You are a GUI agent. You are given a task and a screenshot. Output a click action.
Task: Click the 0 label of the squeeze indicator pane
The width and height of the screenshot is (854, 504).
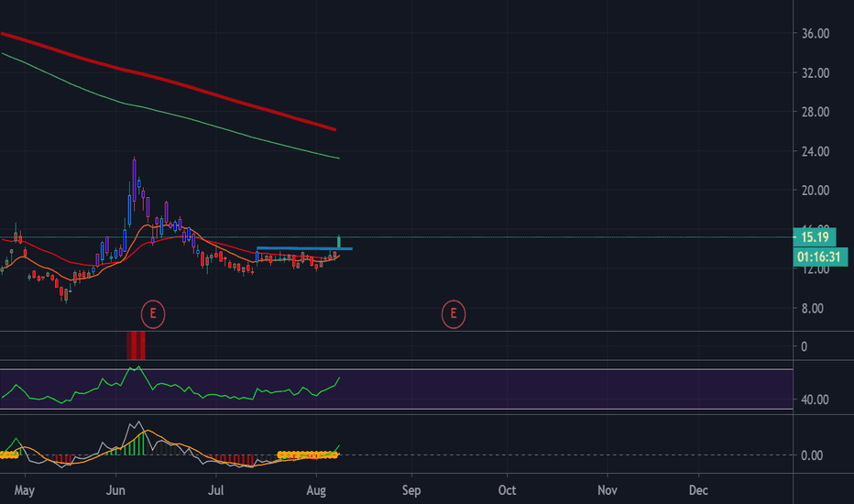tap(804, 346)
